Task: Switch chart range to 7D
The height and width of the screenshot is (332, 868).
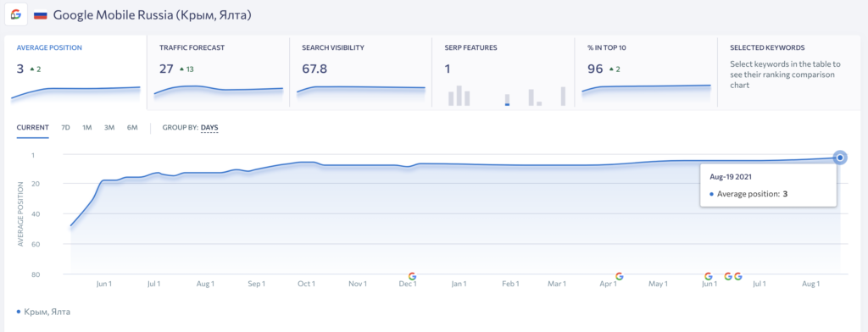Action: 65,128
